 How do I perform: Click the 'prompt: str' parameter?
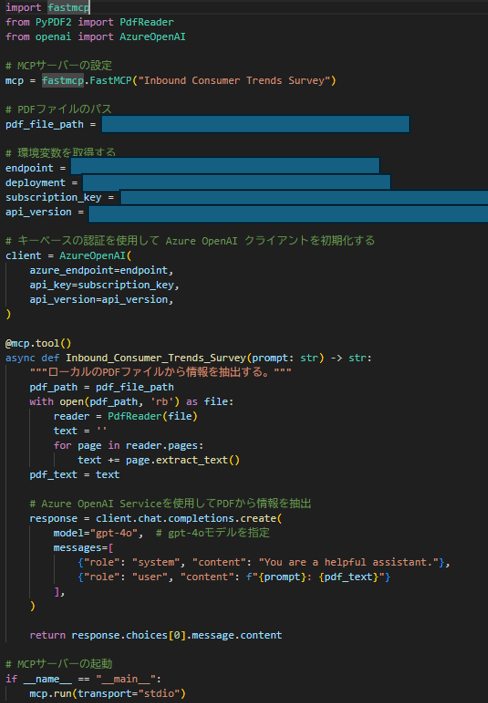pyautogui.click(x=285, y=358)
